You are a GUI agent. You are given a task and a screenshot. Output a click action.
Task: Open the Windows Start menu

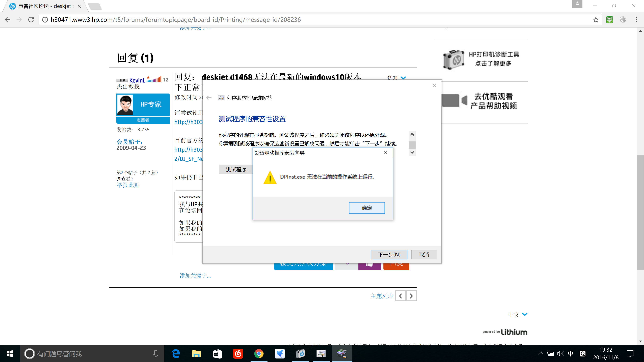coord(10,354)
